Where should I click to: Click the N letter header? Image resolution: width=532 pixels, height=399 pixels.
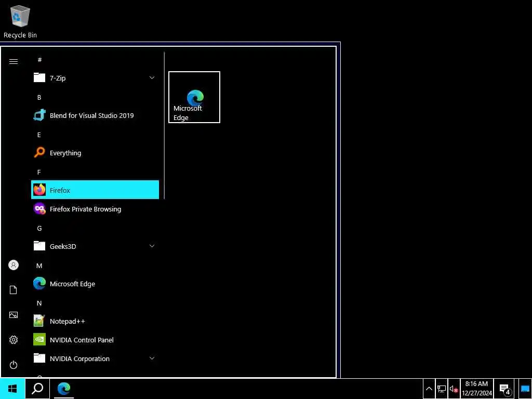(x=39, y=303)
